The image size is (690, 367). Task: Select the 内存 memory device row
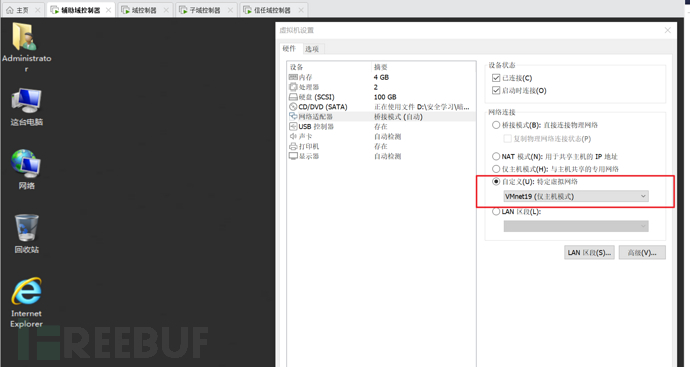coord(382,77)
